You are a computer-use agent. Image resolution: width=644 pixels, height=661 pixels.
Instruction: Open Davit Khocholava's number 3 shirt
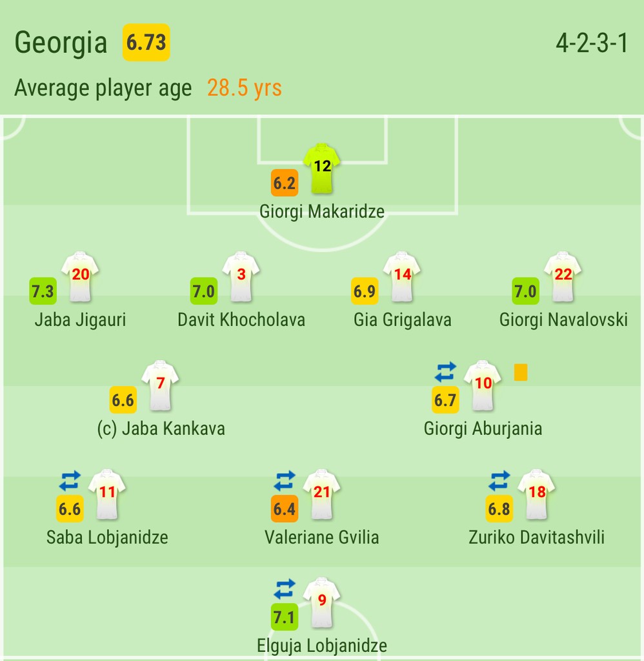pos(241,277)
